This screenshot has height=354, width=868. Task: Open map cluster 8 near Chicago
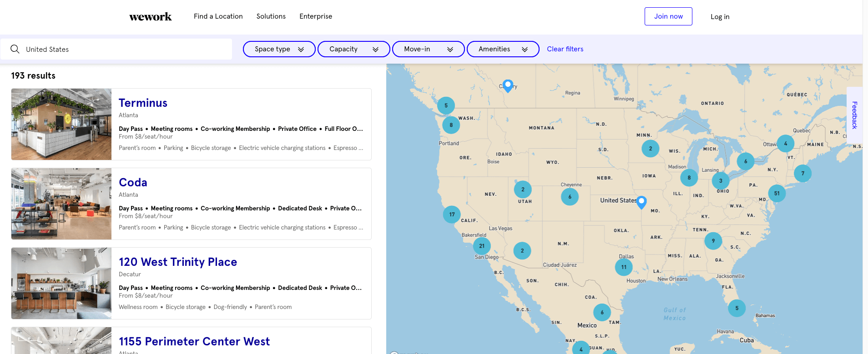(689, 178)
